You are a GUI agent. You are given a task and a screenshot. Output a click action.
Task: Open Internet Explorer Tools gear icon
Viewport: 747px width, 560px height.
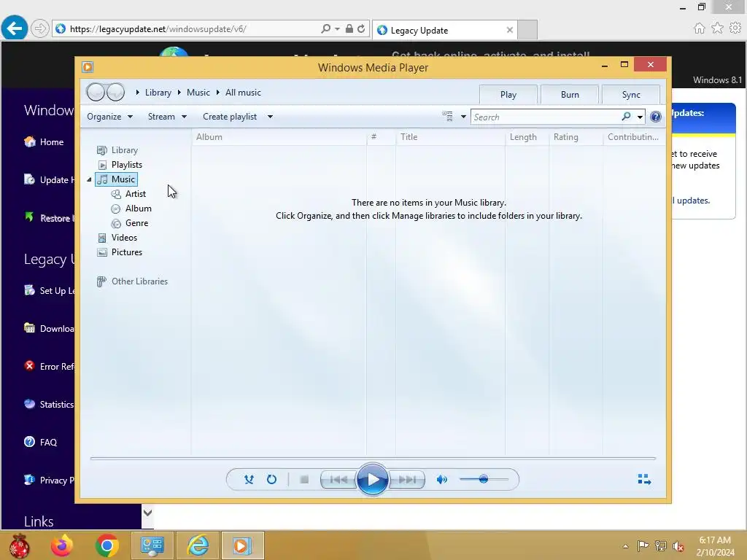click(x=735, y=28)
